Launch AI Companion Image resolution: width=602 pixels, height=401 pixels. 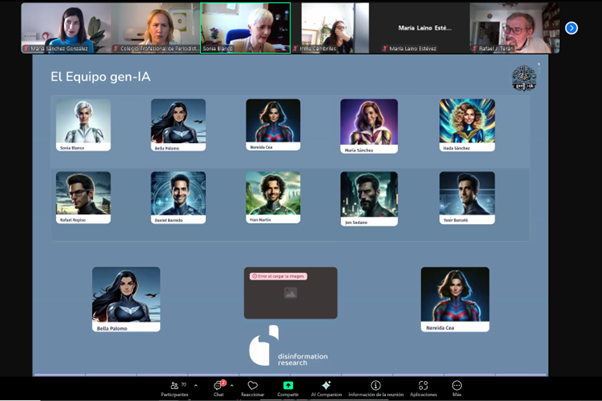point(326,386)
